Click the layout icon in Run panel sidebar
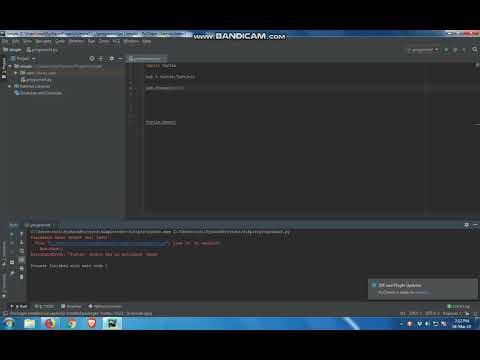480x360 pixels. pyautogui.click(x=12, y=262)
